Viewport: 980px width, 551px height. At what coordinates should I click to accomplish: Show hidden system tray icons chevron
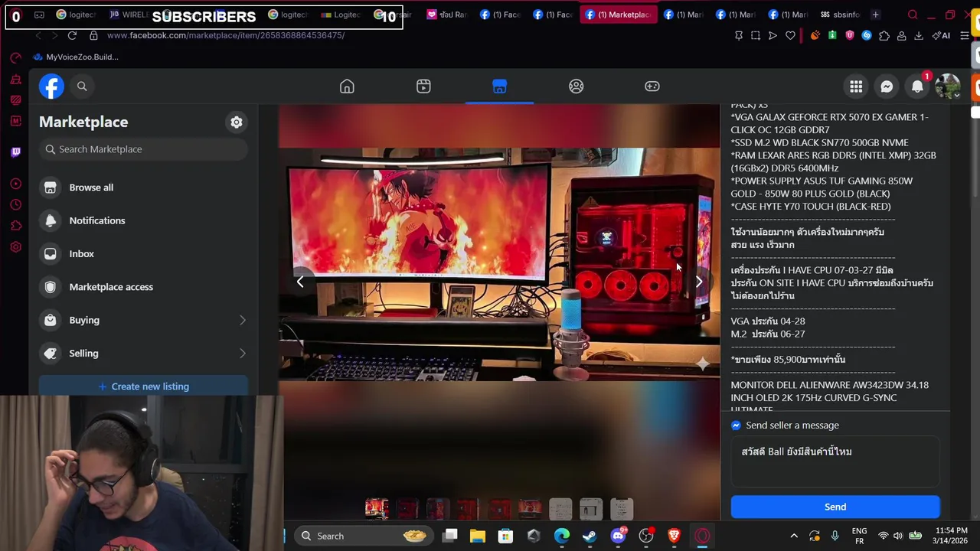(794, 536)
